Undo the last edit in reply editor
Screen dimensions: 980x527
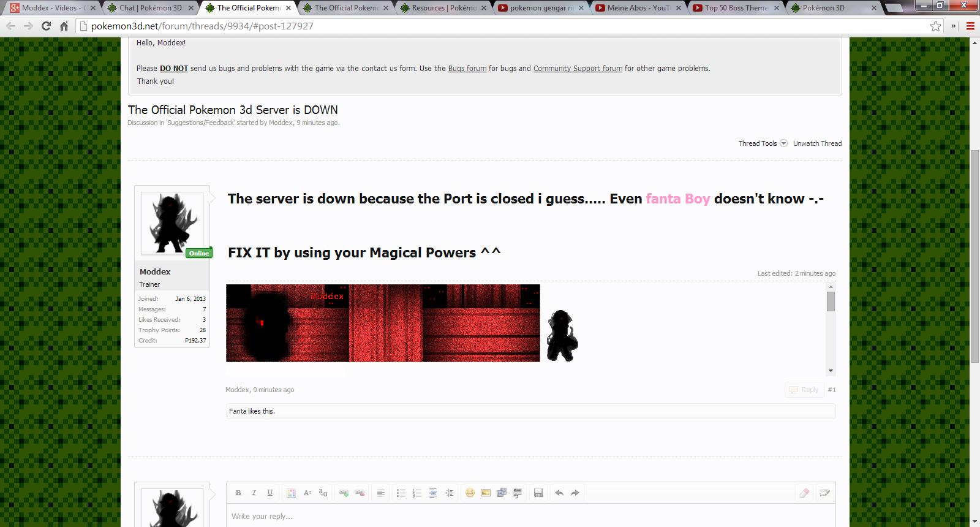click(x=559, y=493)
